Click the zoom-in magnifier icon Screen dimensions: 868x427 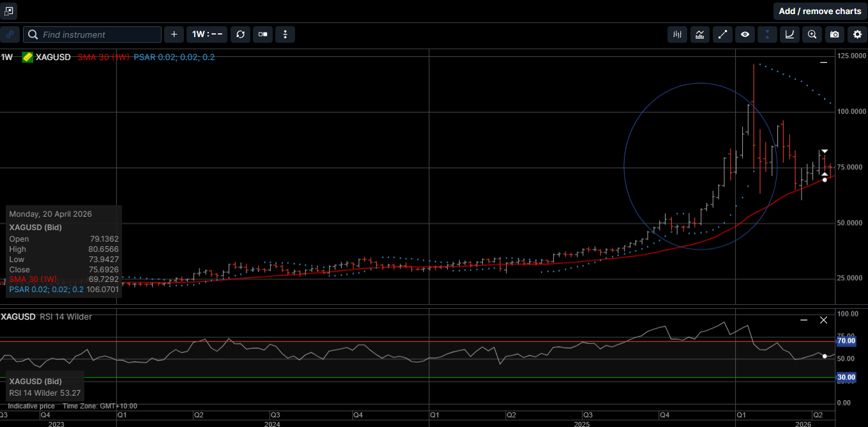click(x=812, y=35)
